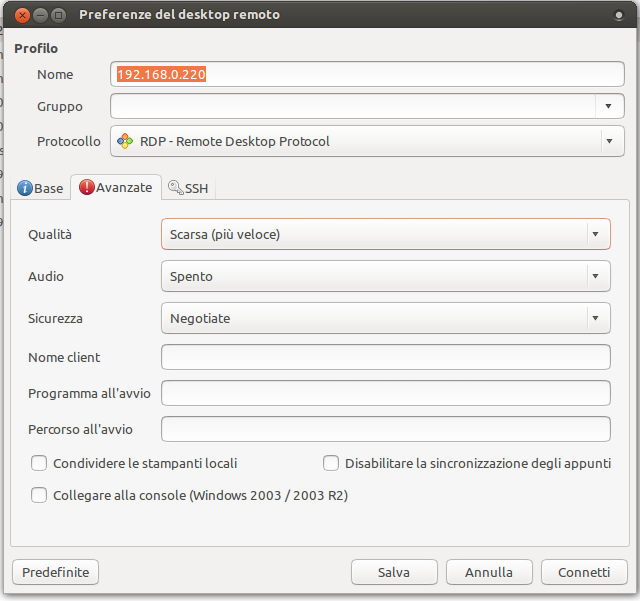Click the title bar menu arrow icon
640x601 pixels.
coord(621,15)
